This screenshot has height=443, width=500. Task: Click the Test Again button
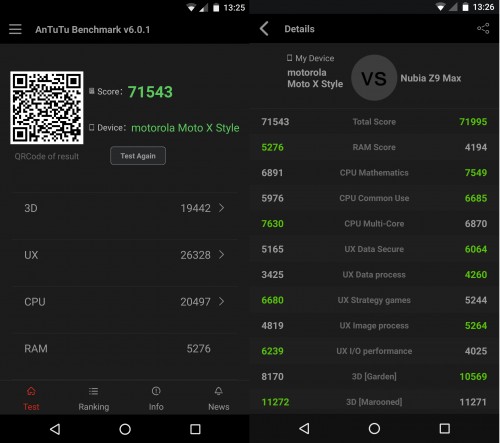[138, 156]
